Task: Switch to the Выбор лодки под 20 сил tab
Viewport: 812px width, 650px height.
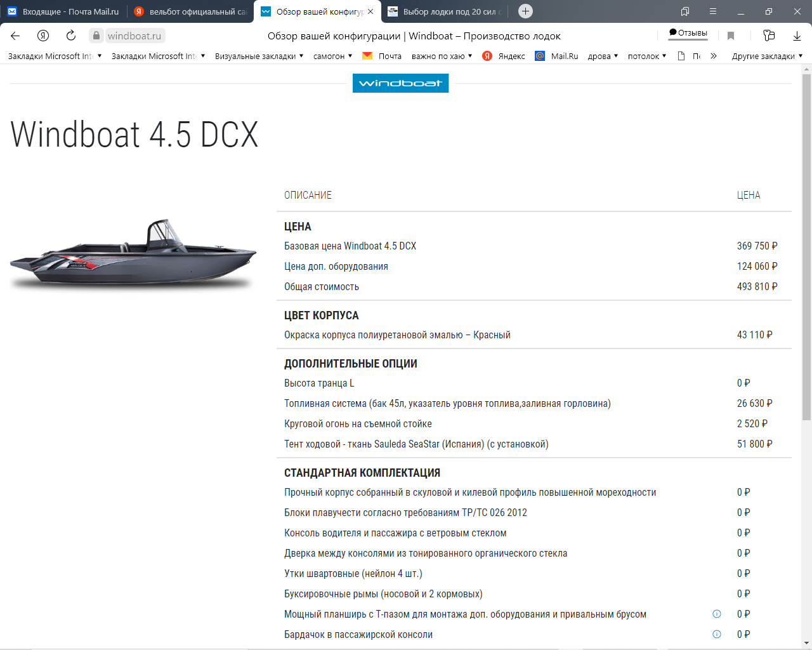Action: pyautogui.click(x=445, y=11)
